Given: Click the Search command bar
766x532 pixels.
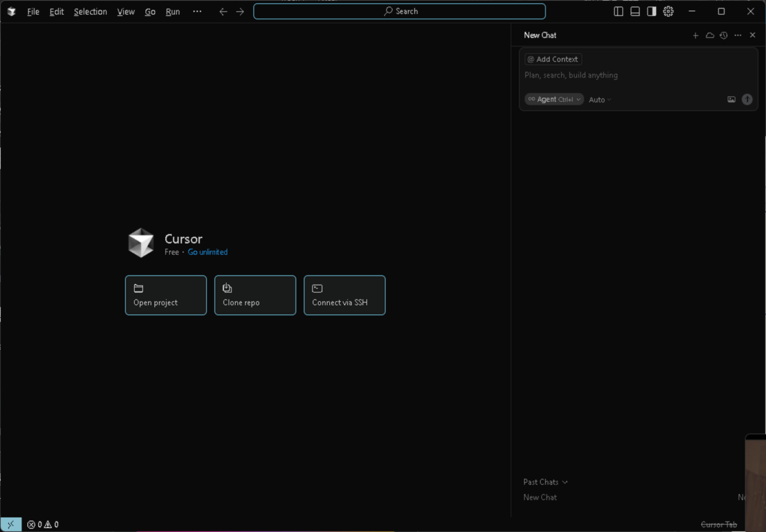Looking at the screenshot, I should point(400,11).
